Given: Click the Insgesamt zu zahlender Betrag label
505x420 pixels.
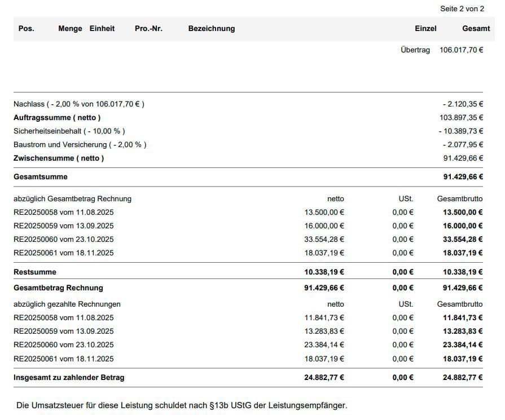Looking at the screenshot, I should (x=69, y=378).
